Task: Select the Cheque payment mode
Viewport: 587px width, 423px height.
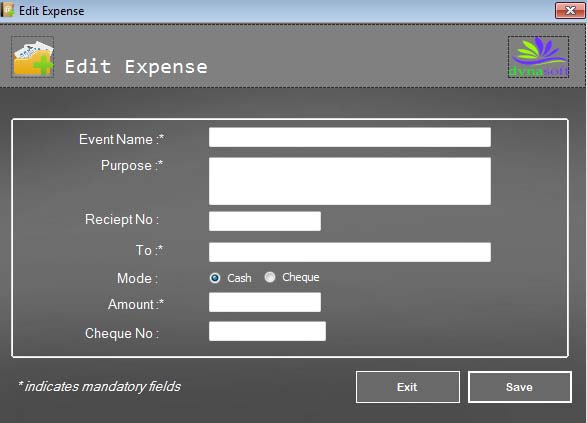Action: [x=292, y=277]
